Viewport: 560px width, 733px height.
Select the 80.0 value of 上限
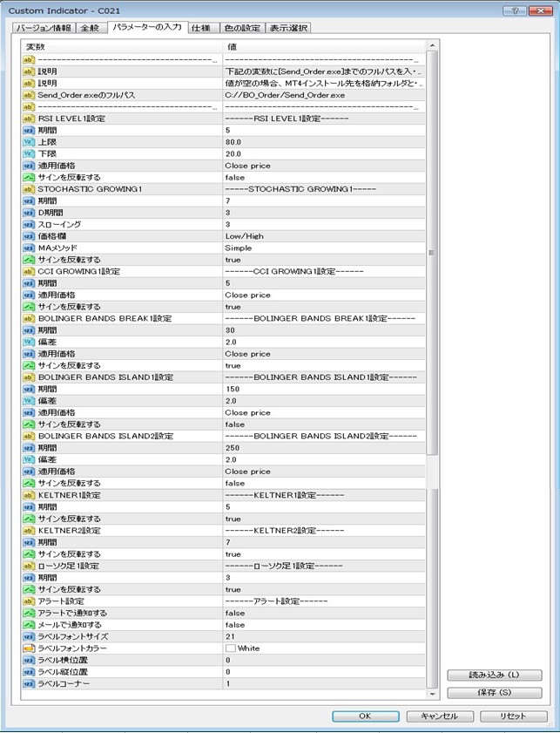point(233,142)
